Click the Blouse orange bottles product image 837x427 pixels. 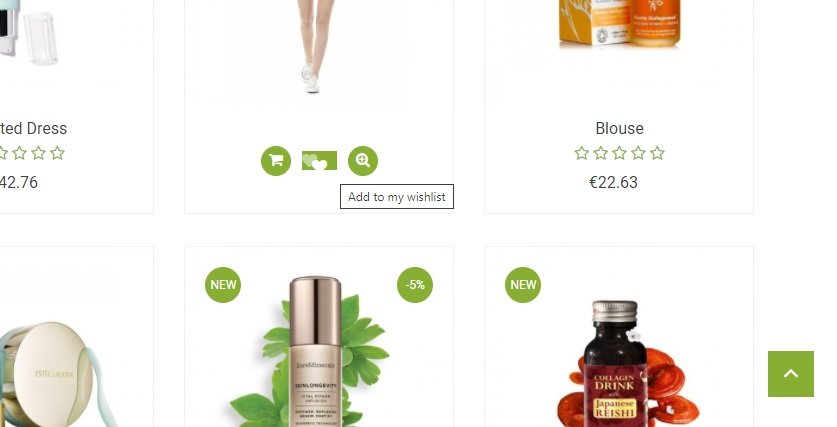point(619,23)
